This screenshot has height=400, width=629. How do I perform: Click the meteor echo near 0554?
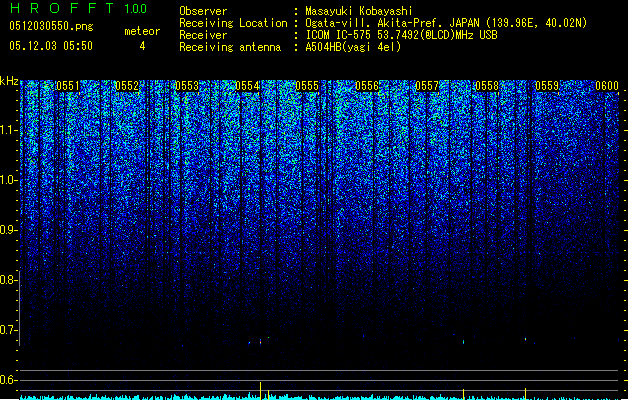(260, 342)
